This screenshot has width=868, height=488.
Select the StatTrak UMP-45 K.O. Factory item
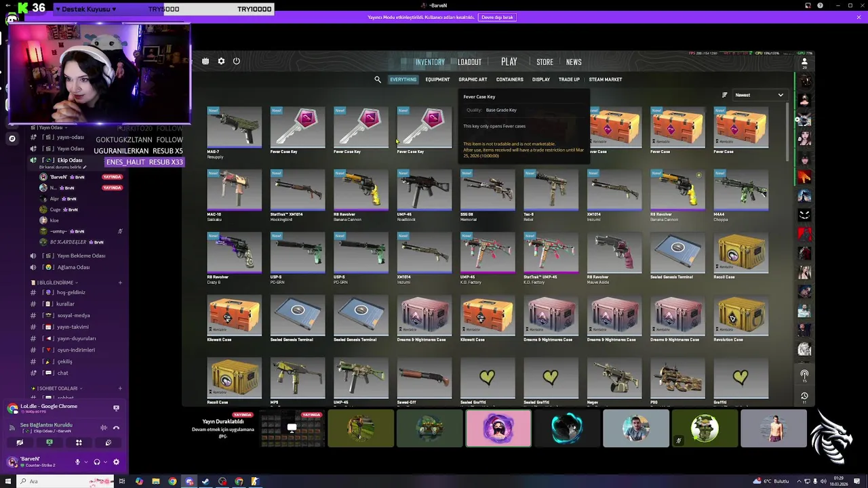point(551,258)
